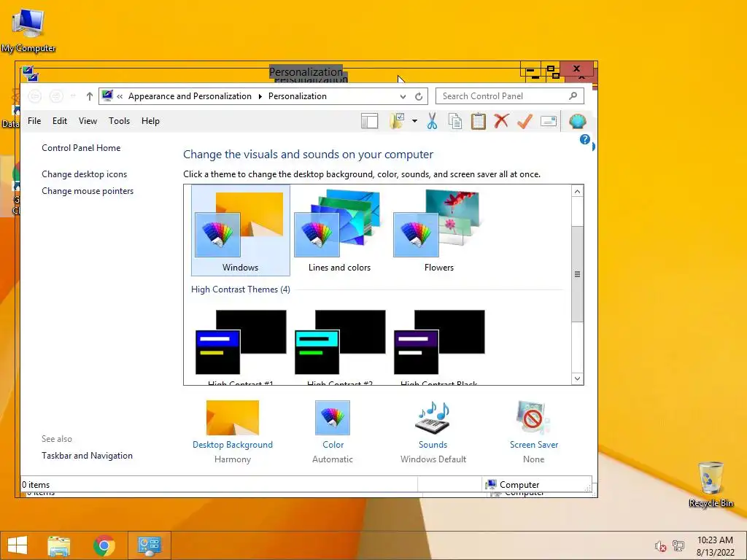The height and width of the screenshot is (560, 747).
Task: Click the blue Help question mark icon
Action: pos(584,139)
